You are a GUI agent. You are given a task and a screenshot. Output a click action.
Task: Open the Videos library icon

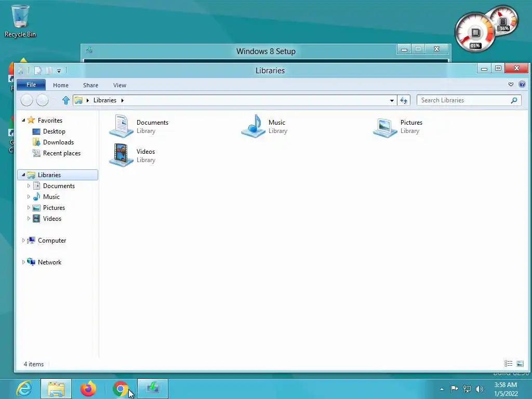tap(121, 155)
